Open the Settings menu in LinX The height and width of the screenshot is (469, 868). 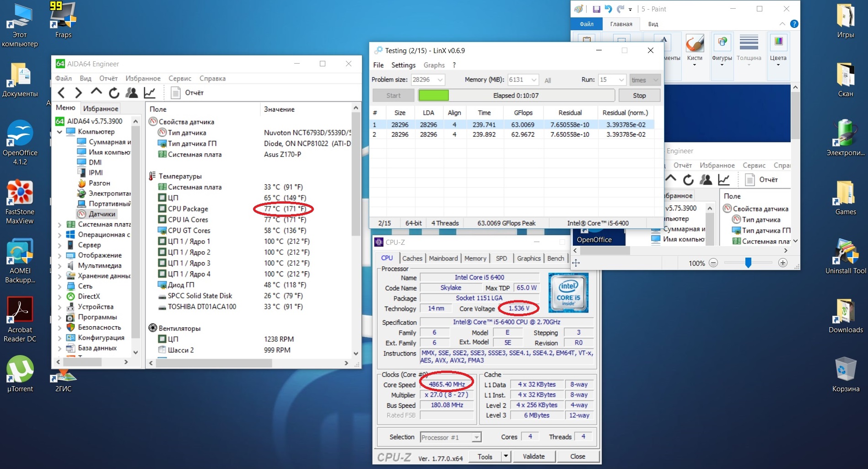tap(403, 65)
